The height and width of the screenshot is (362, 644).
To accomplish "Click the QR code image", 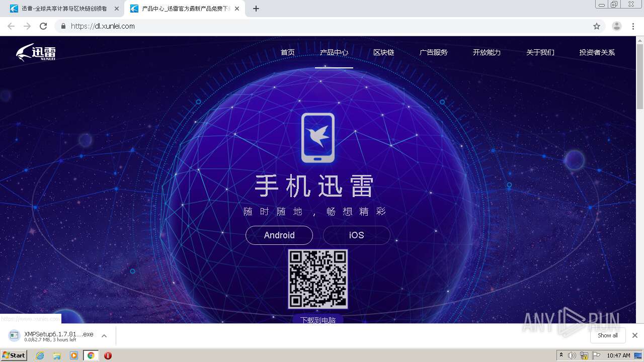I will click(318, 279).
